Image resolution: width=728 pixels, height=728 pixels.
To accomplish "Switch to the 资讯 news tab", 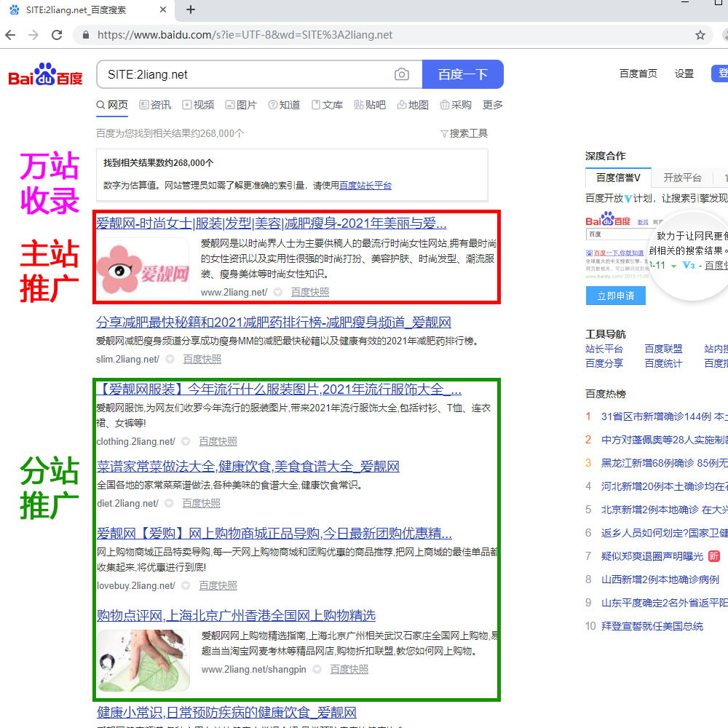I will tap(156, 105).
